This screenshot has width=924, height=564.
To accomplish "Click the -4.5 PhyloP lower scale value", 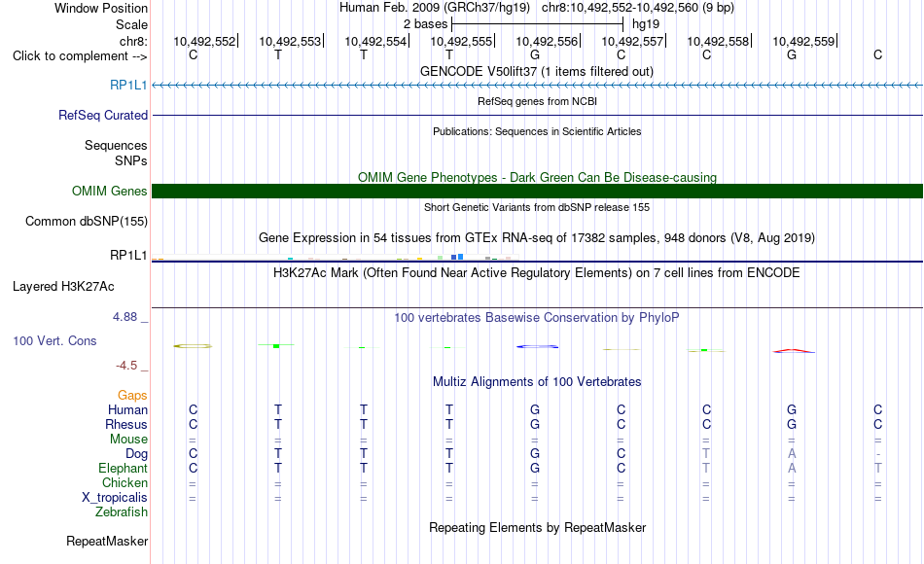I will pos(126,366).
